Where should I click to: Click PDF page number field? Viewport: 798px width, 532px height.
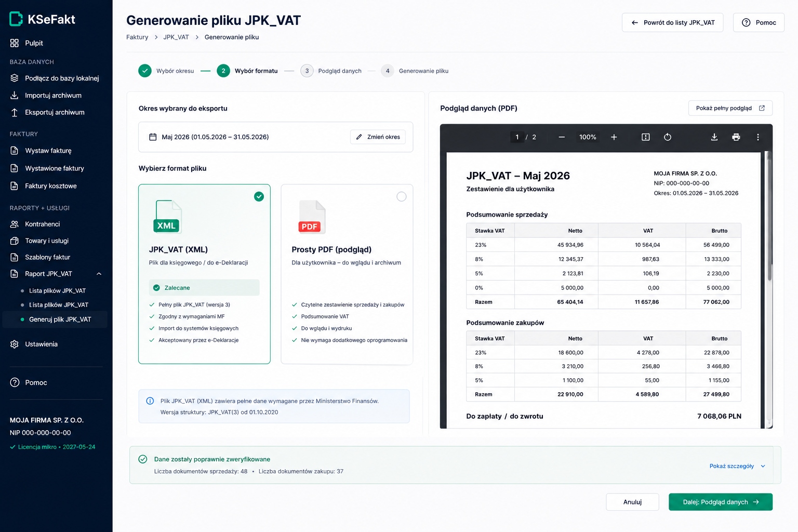pos(517,137)
